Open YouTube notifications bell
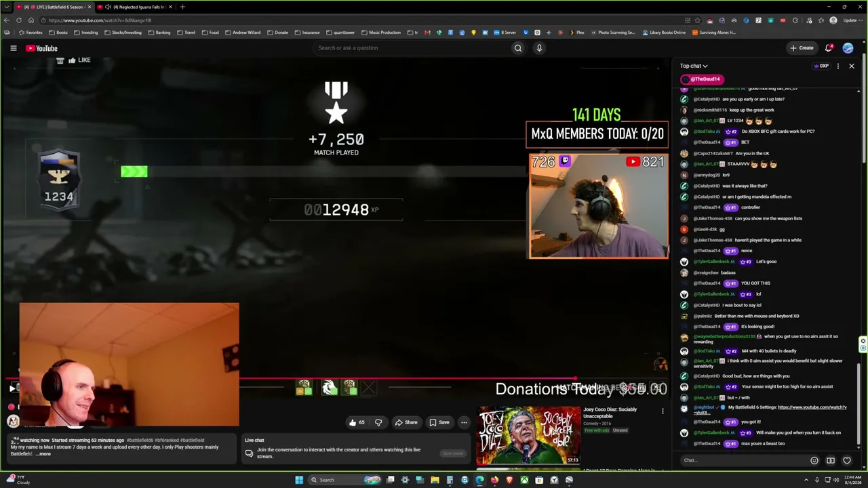Screen dimensions: 868x488 [x=829, y=48]
